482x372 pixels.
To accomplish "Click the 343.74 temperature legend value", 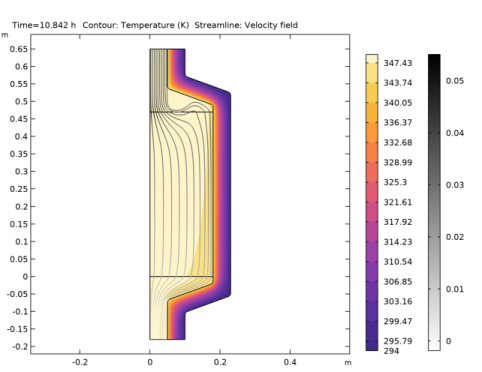I will (398, 83).
